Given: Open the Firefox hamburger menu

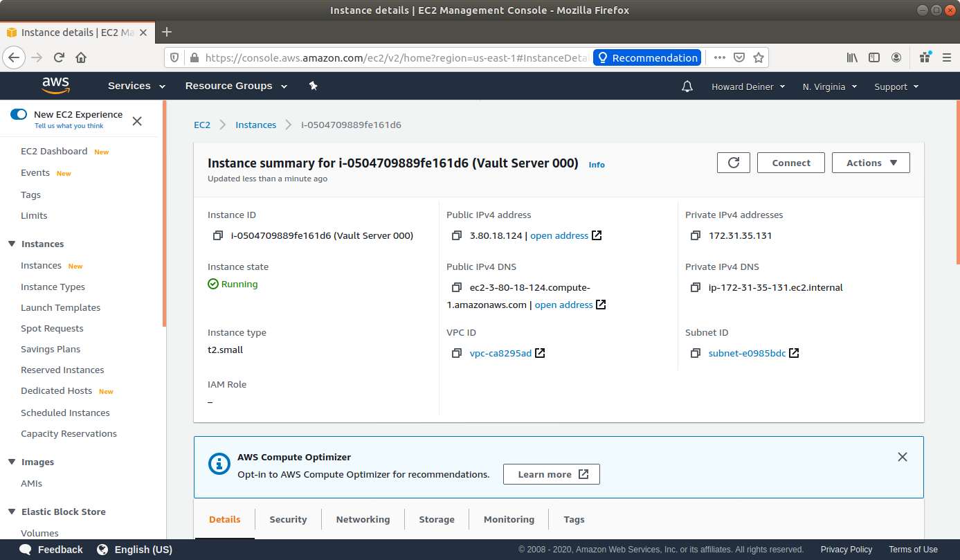Looking at the screenshot, I should [x=945, y=57].
